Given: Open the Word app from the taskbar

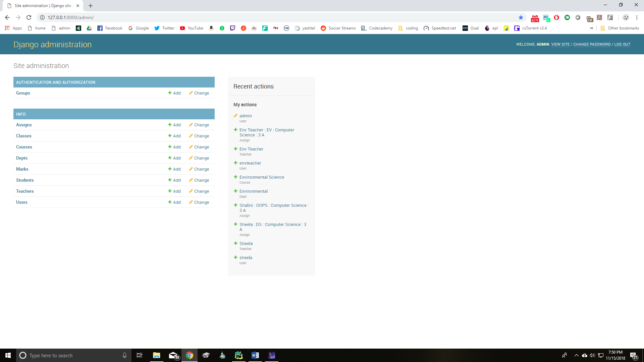Looking at the screenshot, I should [x=255, y=355].
